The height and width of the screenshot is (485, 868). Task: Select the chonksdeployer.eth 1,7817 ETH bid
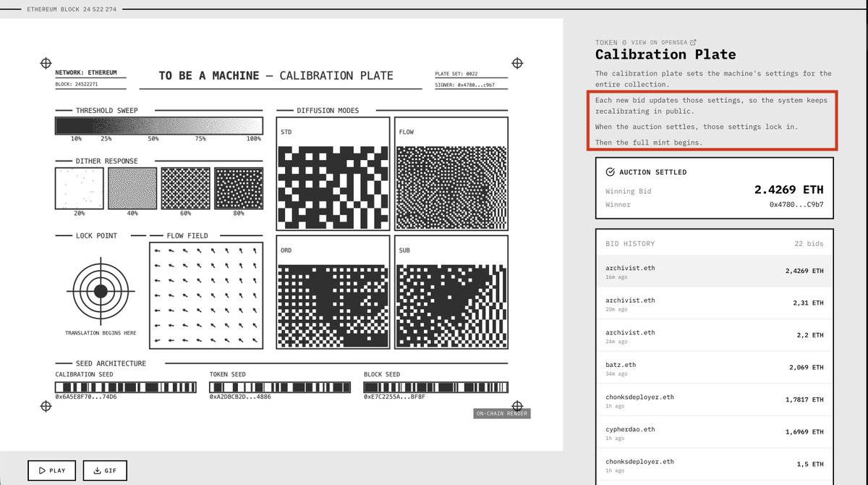click(x=714, y=400)
